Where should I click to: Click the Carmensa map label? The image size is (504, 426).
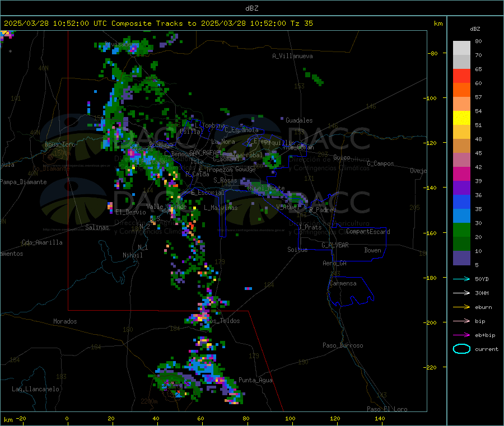pyautogui.click(x=343, y=283)
